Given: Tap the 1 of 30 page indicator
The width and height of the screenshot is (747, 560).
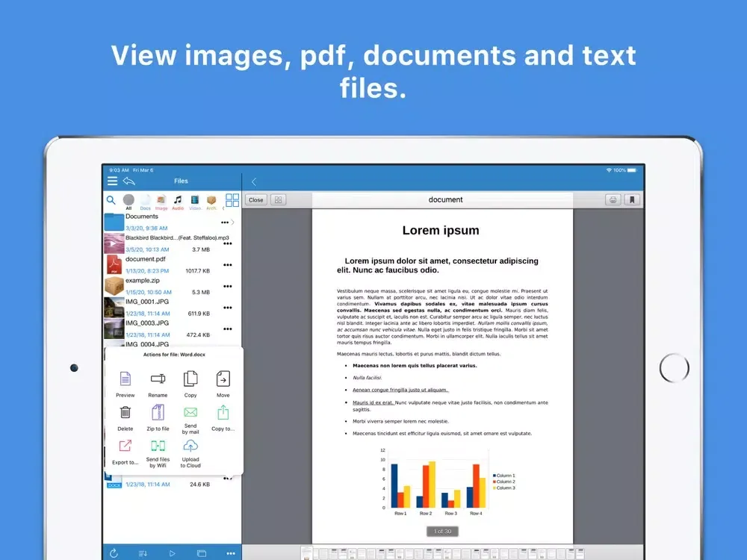Looking at the screenshot, I should [442, 531].
